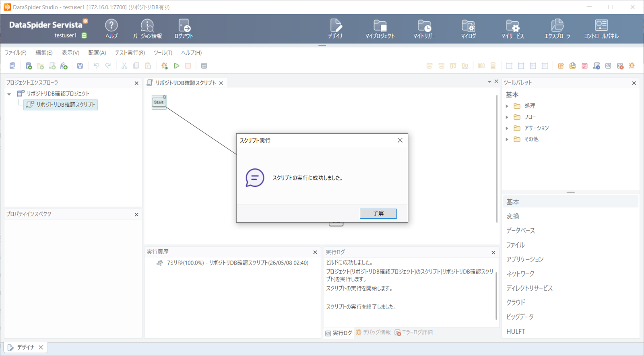Expand the アサーション folder in tool palette
This screenshot has width=644, height=356.
coord(507,128)
